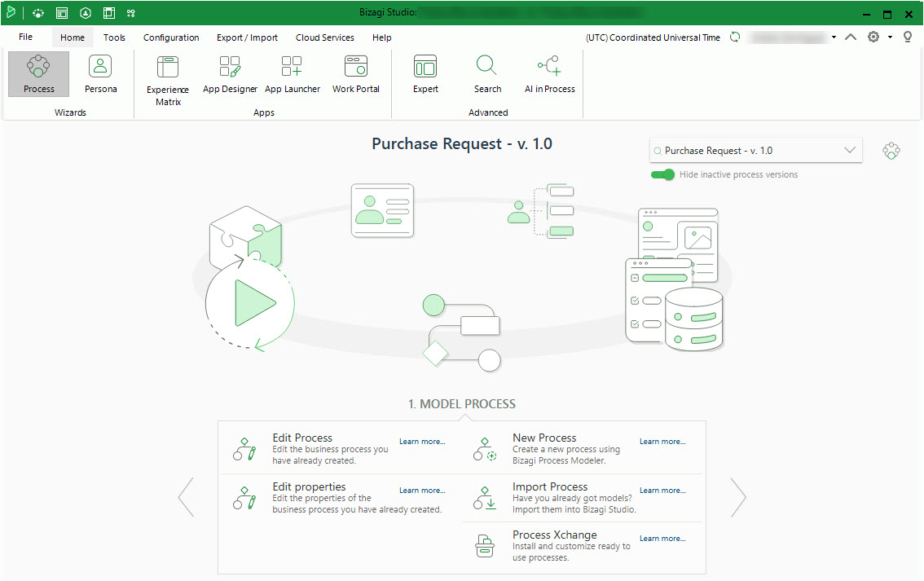The height and width of the screenshot is (581, 924).
Task: Open the Work Portal
Action: click(356, 73)
